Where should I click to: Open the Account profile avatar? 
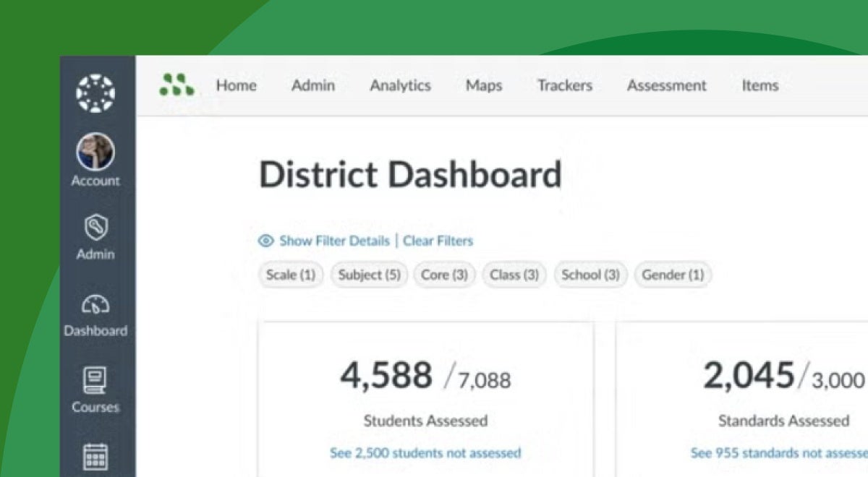pos(95,152)
